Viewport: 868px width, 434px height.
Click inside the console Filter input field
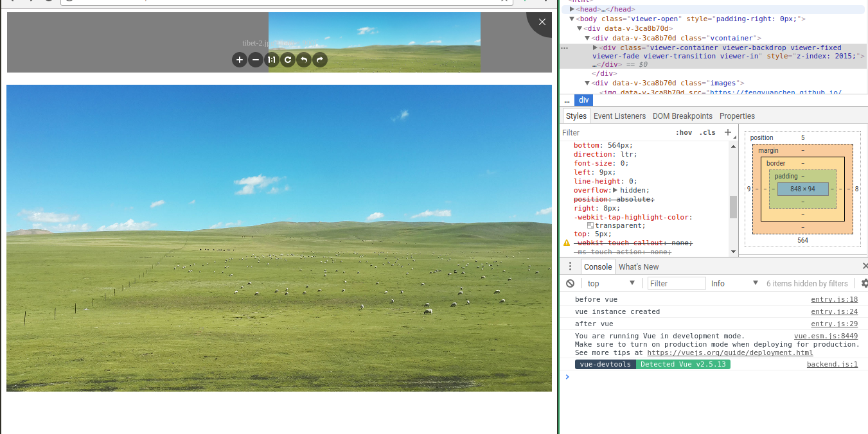click(x=676, y=282)
